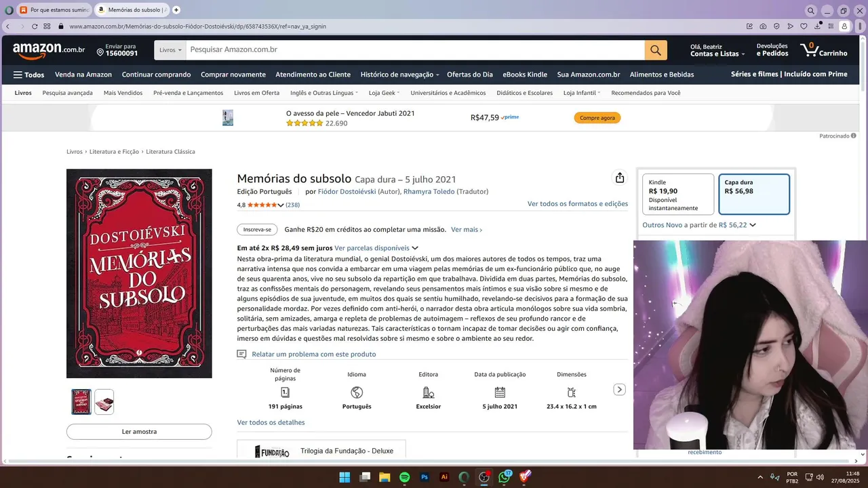The width and height of the screenshot is (868, 488).
Task: Expand the Histórico de navegação dropdown
Action: (x=399, y=75)
